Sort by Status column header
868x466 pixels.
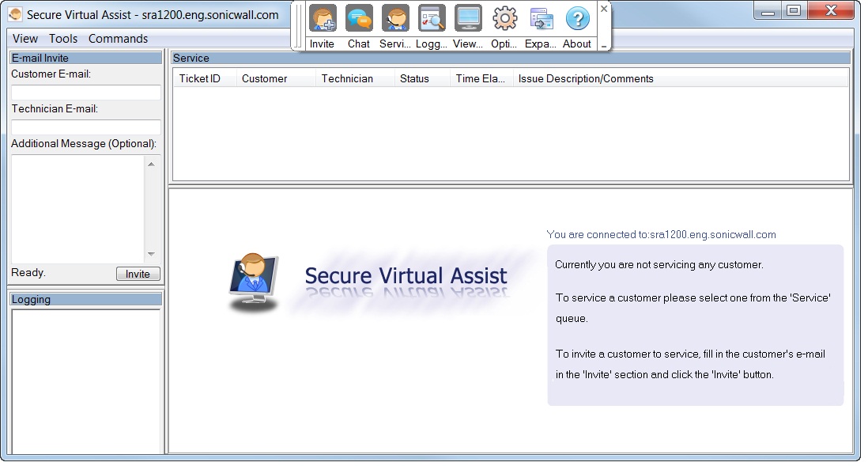pyautogui.click(x=422, y=78)
